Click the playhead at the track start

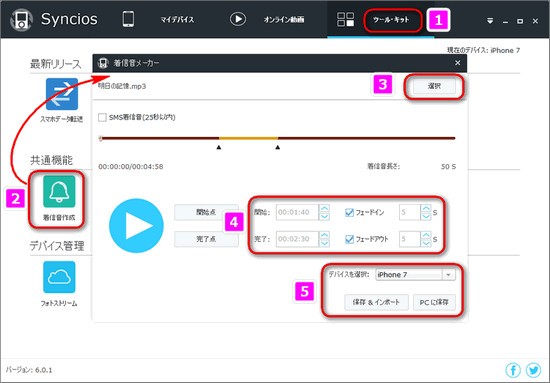click(101, 138)
